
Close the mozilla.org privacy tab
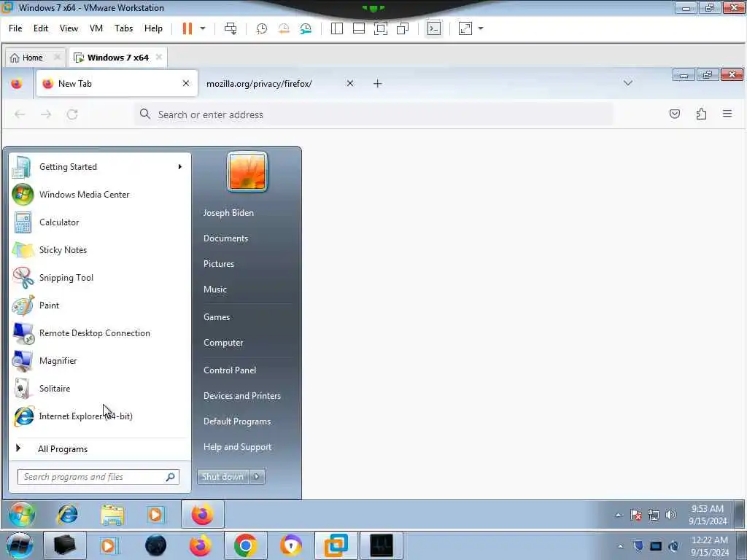coord(350,83)
